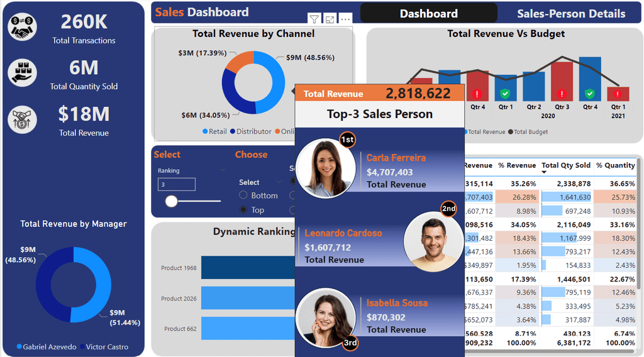Click the Total Revenue money bag icon

point(22,120)
